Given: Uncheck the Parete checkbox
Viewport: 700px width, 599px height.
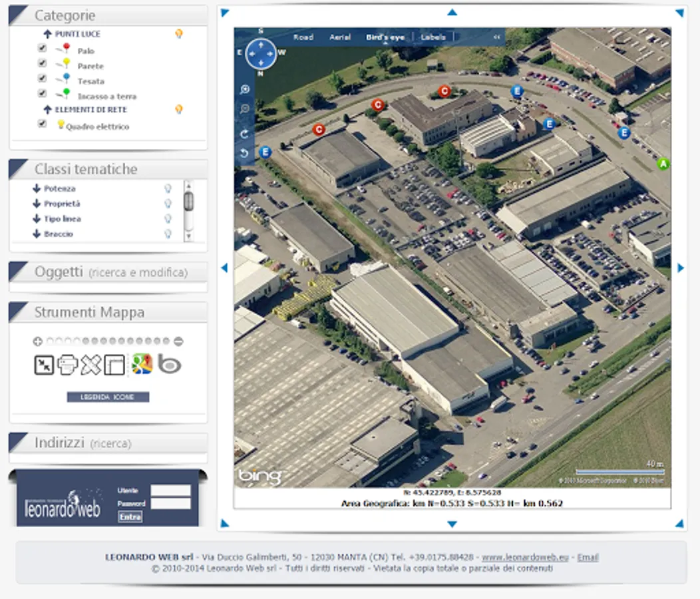Looking at the screenshot, I should tap(42, 63).
